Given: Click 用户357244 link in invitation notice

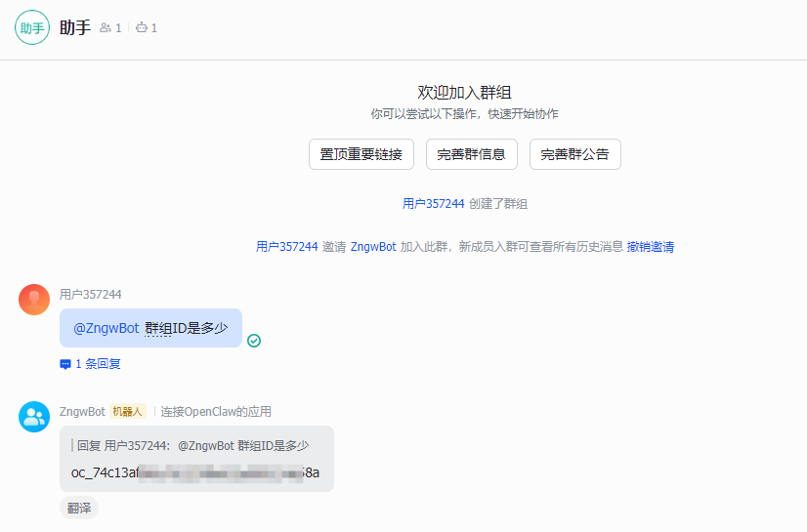Looking at the screenshot, I should 286,247.
